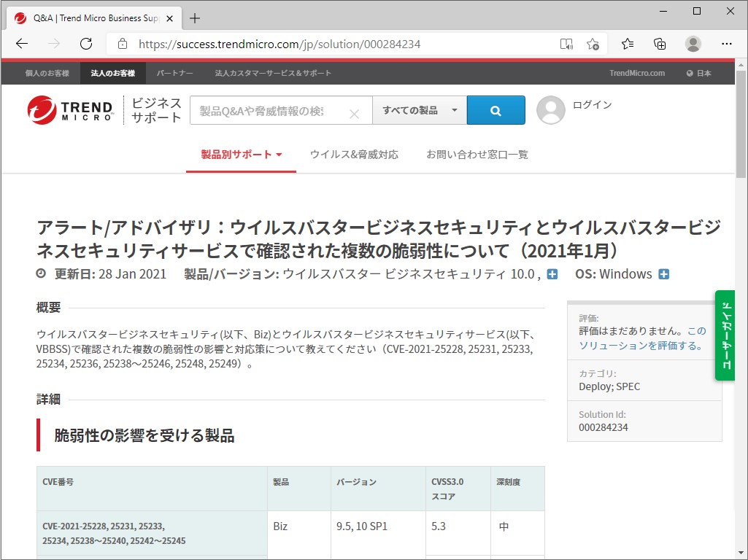Open the browser settings menu (… icon)
Screen dimensions: 748x560
727,44
